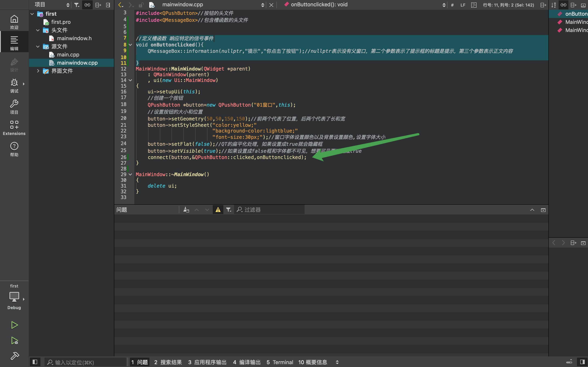
Task: Open the Help (帮助) mode
Action: pos(14,149)
